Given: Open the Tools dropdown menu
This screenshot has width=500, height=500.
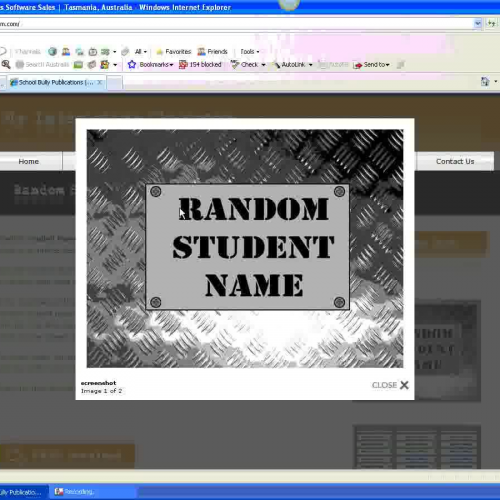Looking at the screenshot, I should pos(250,52).
